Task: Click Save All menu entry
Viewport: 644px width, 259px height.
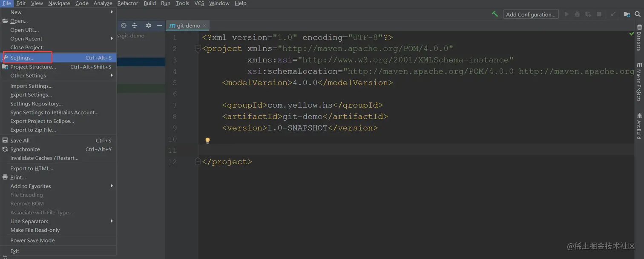Action: click(58, 140)
